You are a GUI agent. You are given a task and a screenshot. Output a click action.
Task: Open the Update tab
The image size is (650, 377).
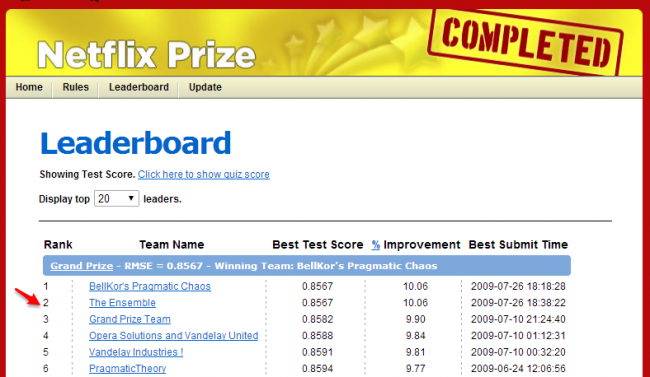[x=205, y=87]
